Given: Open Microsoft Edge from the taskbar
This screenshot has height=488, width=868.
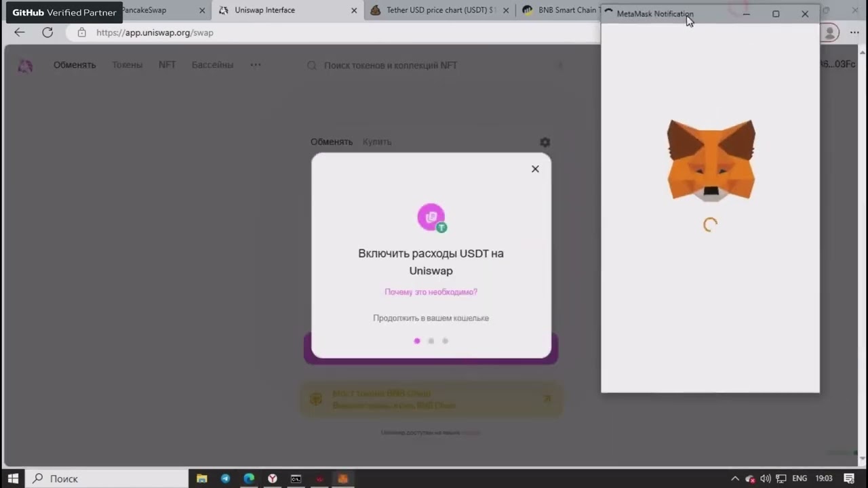Looking at the screenshot, I should 249,479.
